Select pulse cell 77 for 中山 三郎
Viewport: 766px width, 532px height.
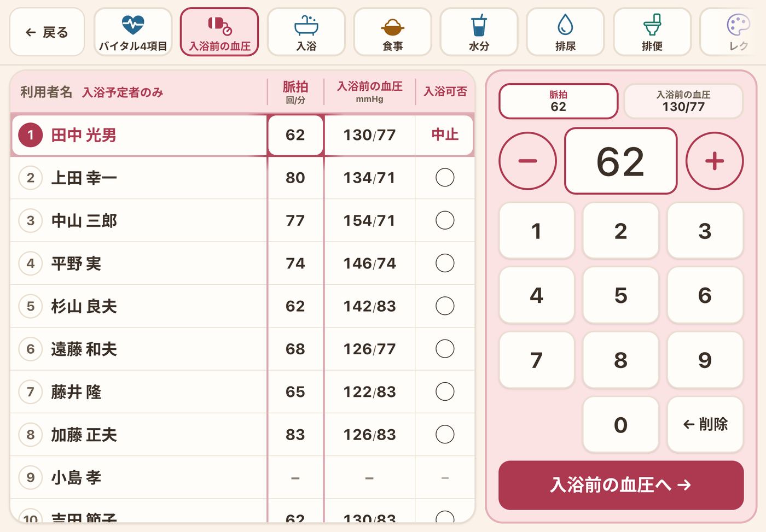point(295,220)
